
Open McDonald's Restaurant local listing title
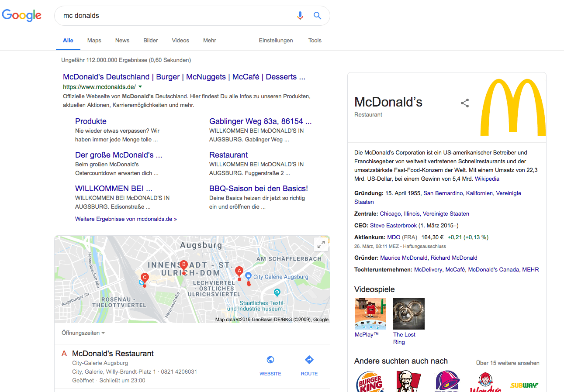click(x=113, y=354)
